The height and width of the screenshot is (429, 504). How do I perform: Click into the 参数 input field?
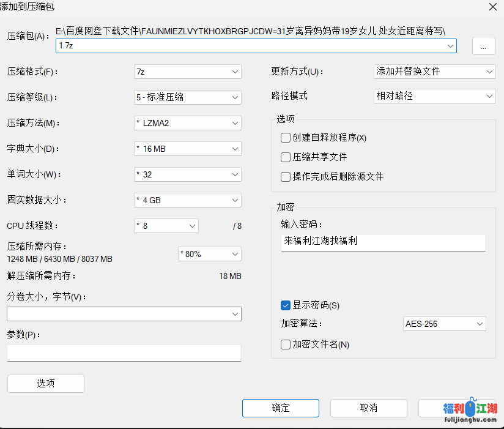click(x=124, y=353)
